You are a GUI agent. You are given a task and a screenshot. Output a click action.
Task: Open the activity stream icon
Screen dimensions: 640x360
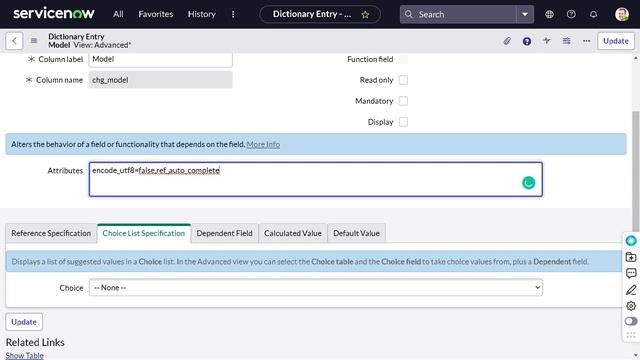pyautogui.click(x=547, y=41)
